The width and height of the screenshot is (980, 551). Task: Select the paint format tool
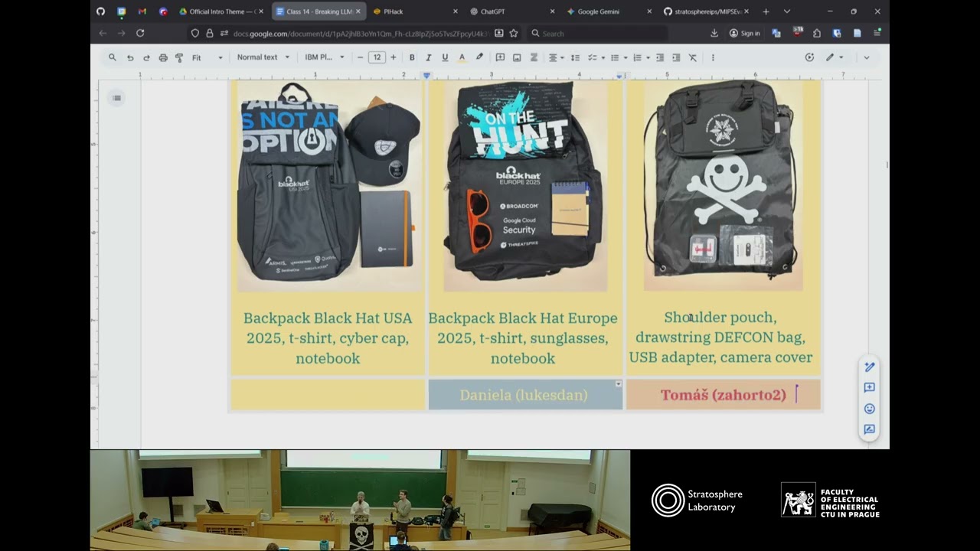[x=179, y=57]
